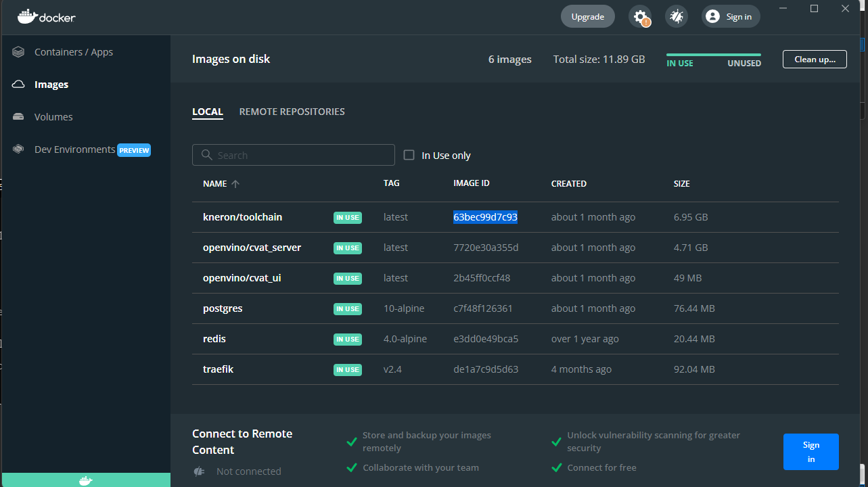Select the traefik image name
868x487 pixels.
[x=218, y=369]
